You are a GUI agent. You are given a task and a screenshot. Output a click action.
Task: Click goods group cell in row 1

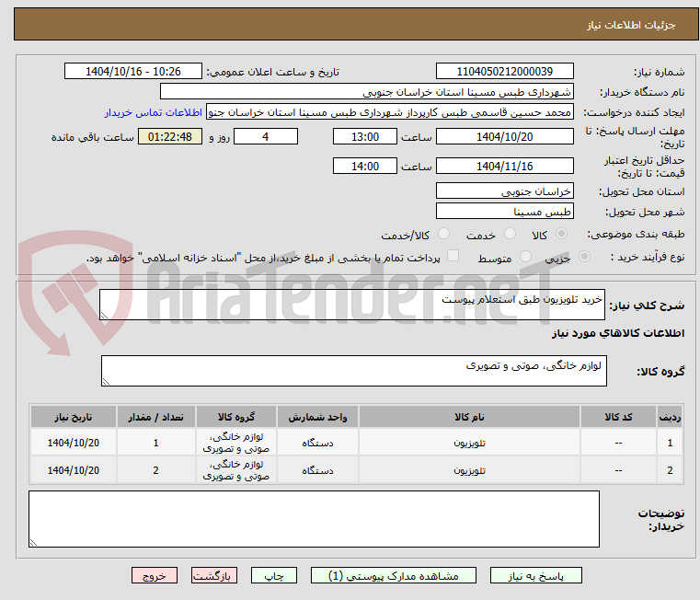pyautogui.click(x=236, y=443)
